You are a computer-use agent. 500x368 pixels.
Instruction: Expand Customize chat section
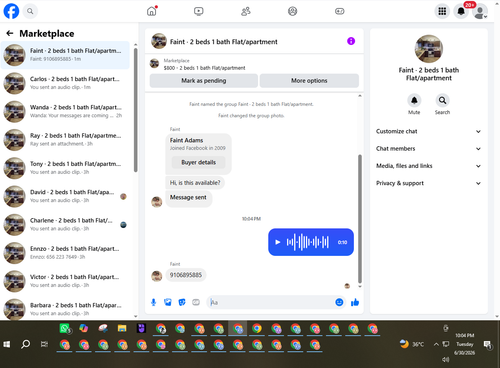click(429, 131)
